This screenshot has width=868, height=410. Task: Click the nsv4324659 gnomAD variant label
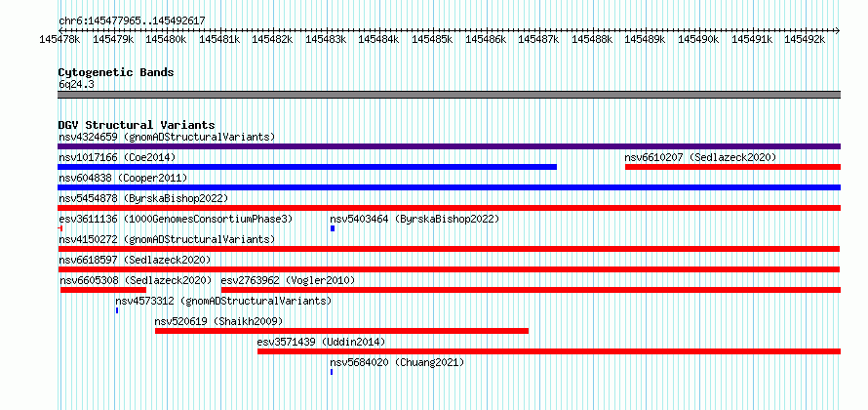tap(167, 137)
